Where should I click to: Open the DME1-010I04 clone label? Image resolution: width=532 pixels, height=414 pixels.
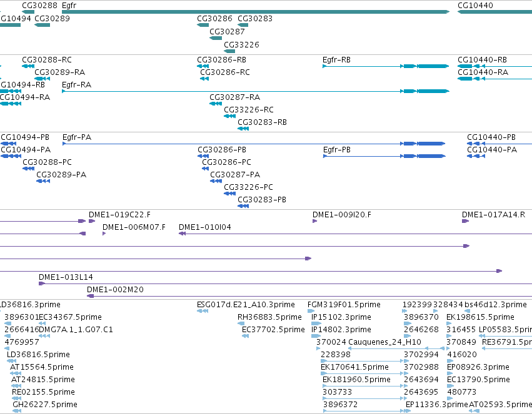(205, 228)
